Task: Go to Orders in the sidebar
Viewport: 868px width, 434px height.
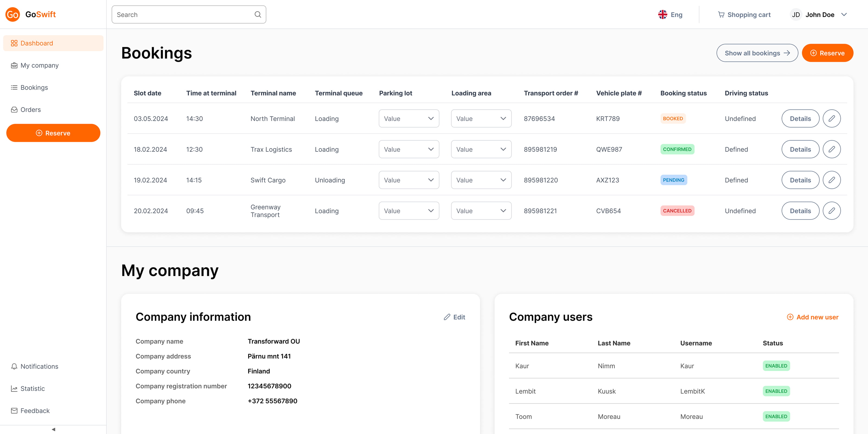Action: tap(30, 110)
